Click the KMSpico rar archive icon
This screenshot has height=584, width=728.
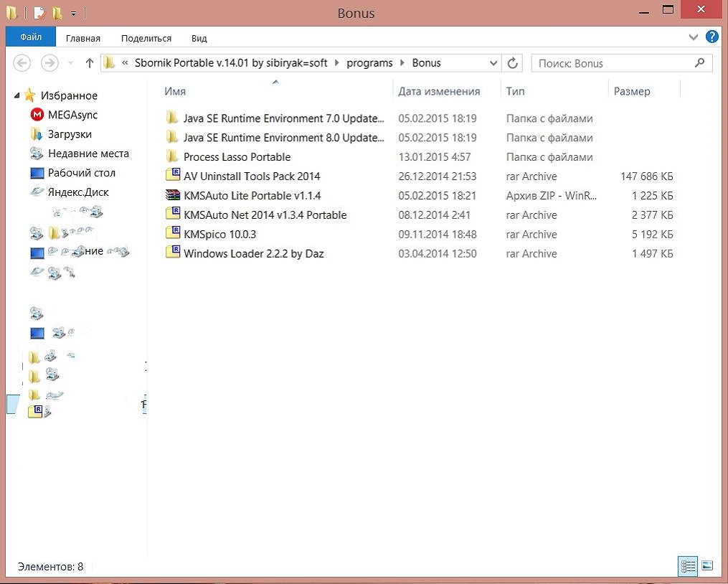click(173, 233)
